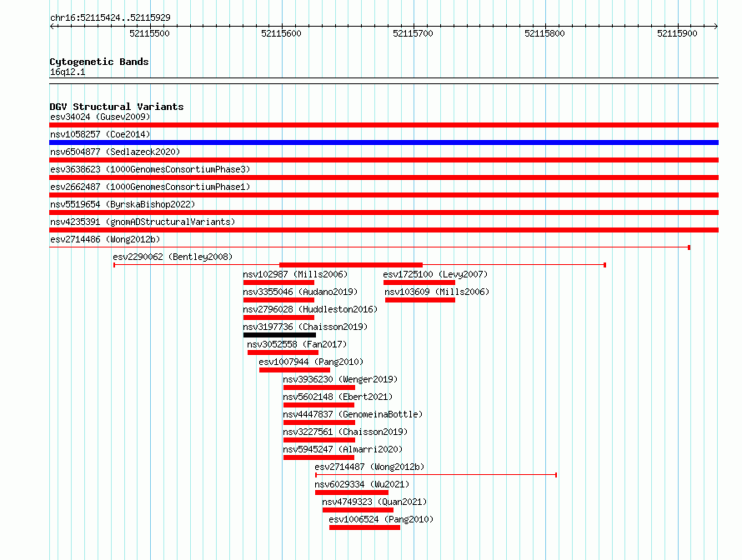Open nsv3227561 (Chaisson2019) variant
742x560 pixels.
(345, 432)
